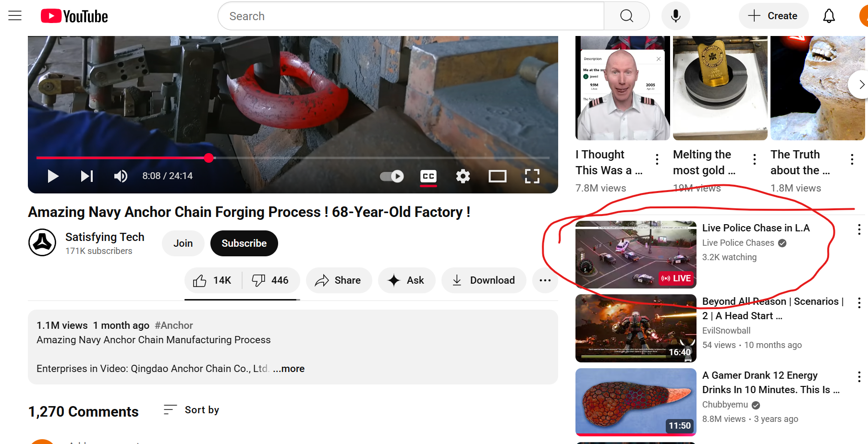Open Beyond All Reason Scenarios title
This screenshot has width=868, height=444.
tap(773, 309)
